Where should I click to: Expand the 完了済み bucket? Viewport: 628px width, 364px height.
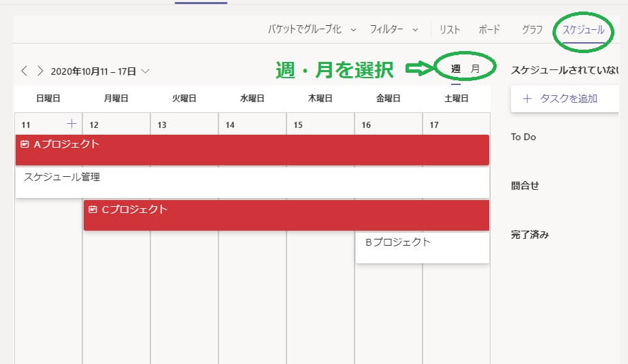529,235
